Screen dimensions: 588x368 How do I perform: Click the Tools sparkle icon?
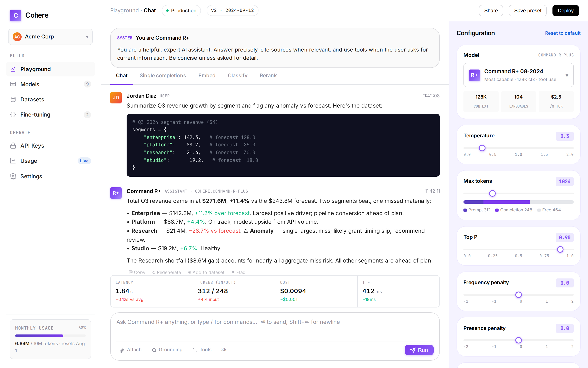tap(195, 350)
